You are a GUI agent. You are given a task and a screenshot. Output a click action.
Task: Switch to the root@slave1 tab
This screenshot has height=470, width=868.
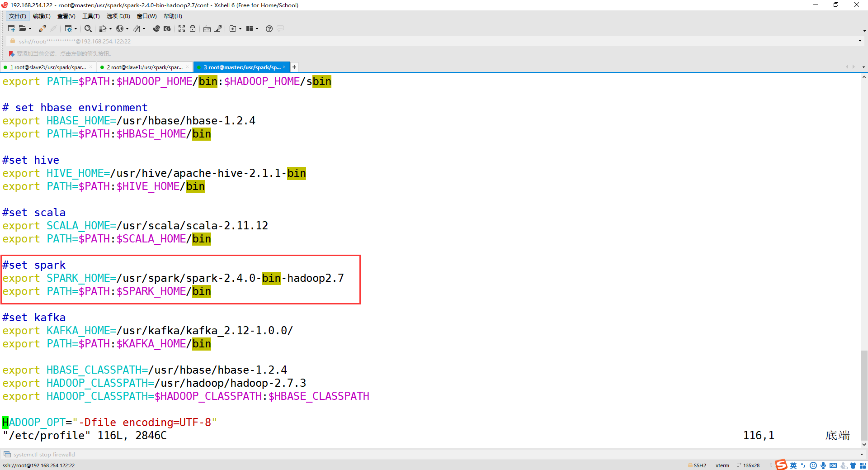145,67
